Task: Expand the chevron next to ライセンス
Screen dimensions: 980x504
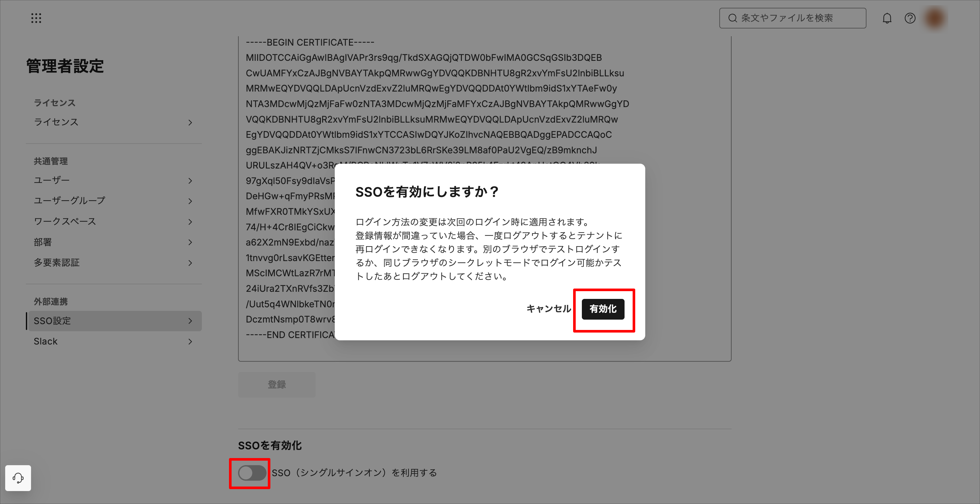Action: pyautogui.click(x=190, y=123)
